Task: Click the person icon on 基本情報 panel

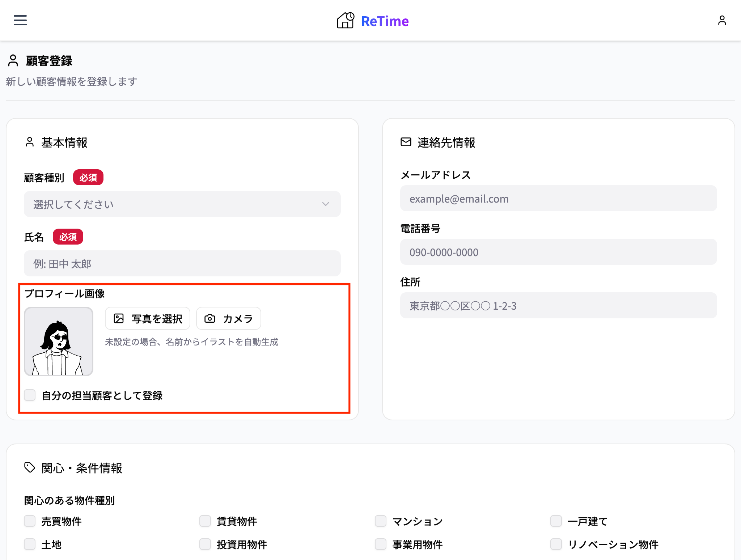Action: click(30, 142)
